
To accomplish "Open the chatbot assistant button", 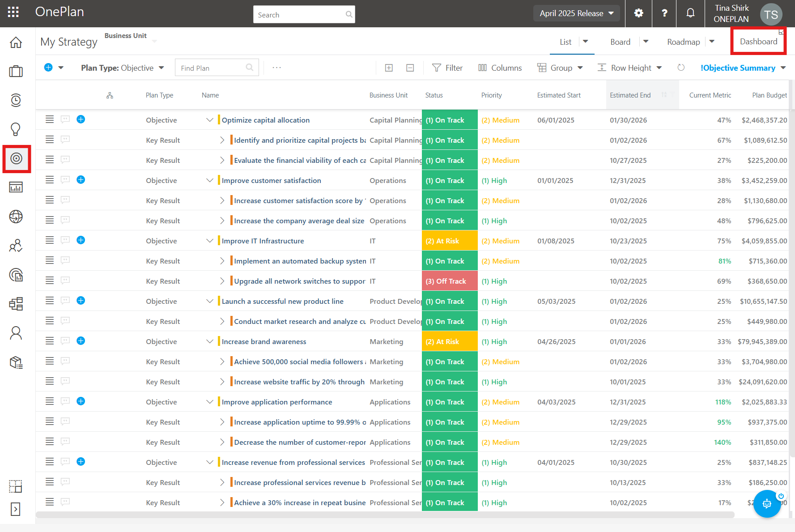I will pos(767,504).
